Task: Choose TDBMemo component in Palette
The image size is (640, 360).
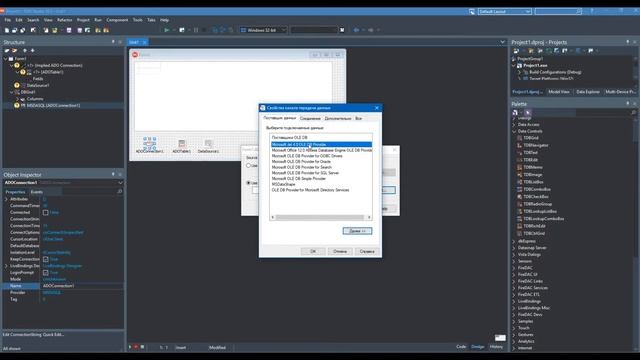Action: tap(533, 167)
